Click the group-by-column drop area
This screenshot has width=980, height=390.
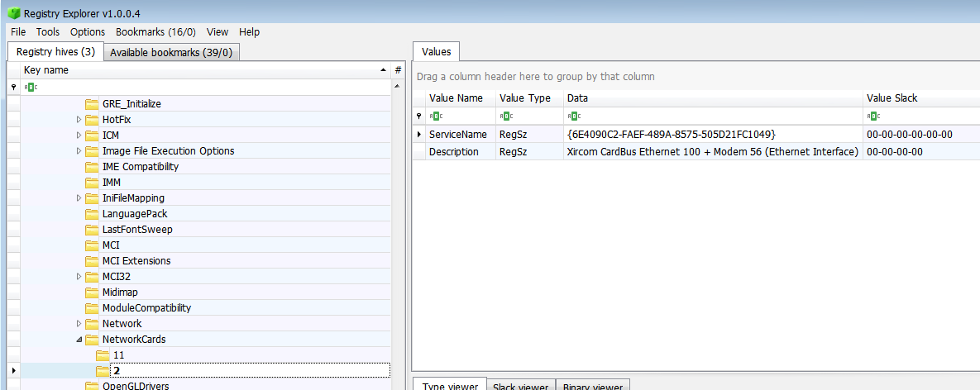point(696,77)
